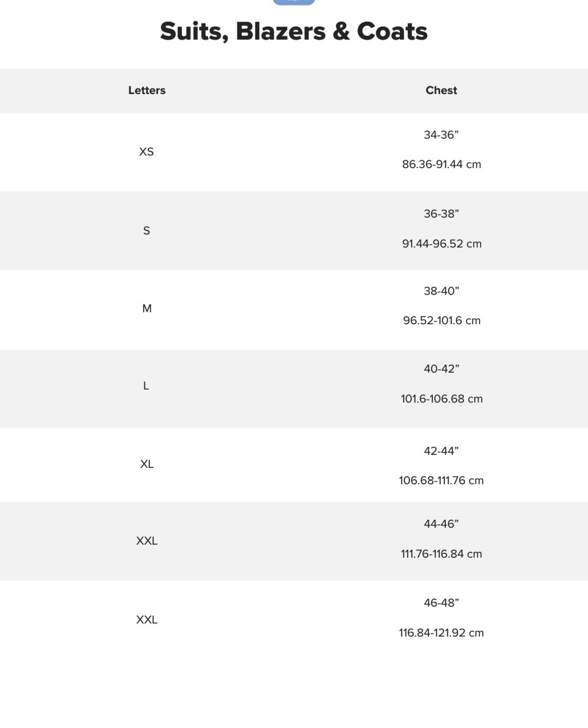Select the Chest column header

441,90
